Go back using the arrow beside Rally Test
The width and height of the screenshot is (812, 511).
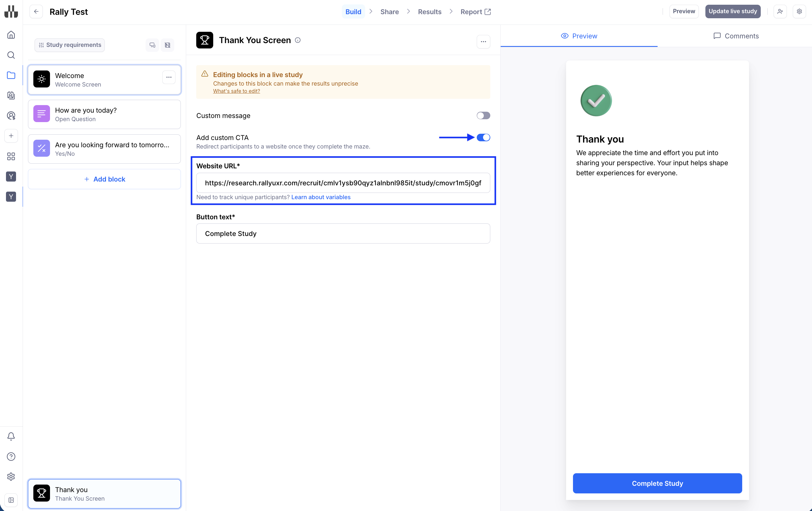(x=36, y=11)
